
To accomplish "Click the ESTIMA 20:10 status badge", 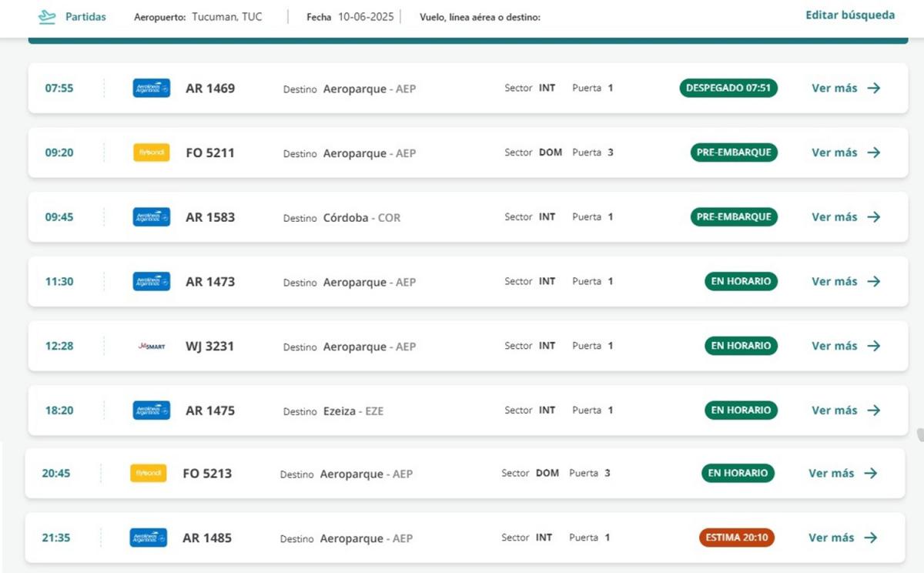I will tap(737, 538).
